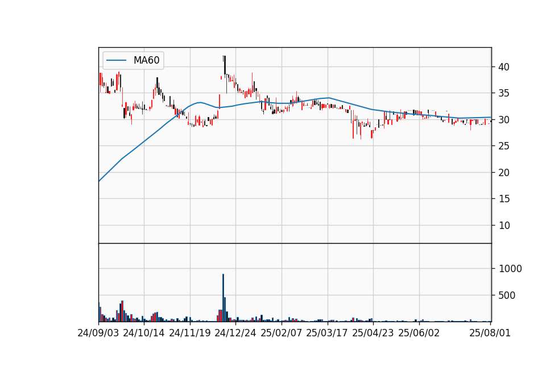The height and width of the screenshot is (392, 546).
Task: Click the price axis value 35
Action: coord(504,93)
